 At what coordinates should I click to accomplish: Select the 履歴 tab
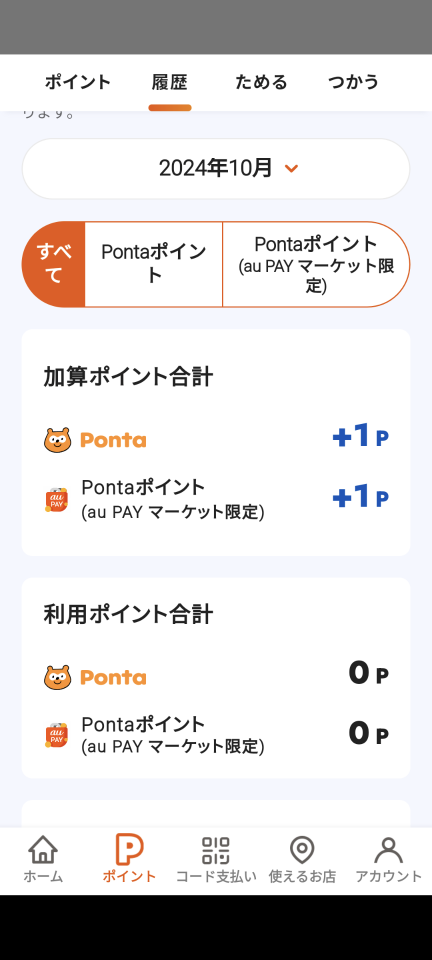tap(169, 82)
